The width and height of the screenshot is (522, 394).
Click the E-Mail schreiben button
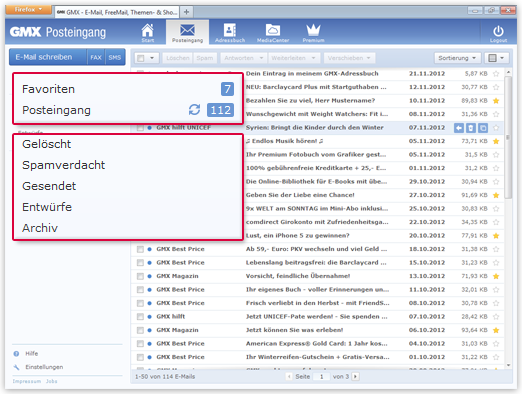(48, 57)
